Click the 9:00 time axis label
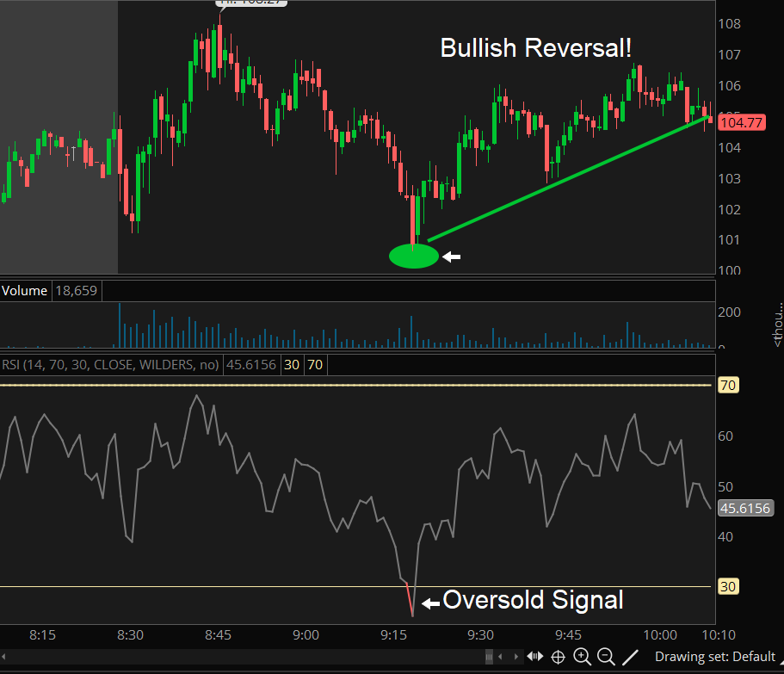The height and width of the screenshot is (674, 784). coord(306,635)
